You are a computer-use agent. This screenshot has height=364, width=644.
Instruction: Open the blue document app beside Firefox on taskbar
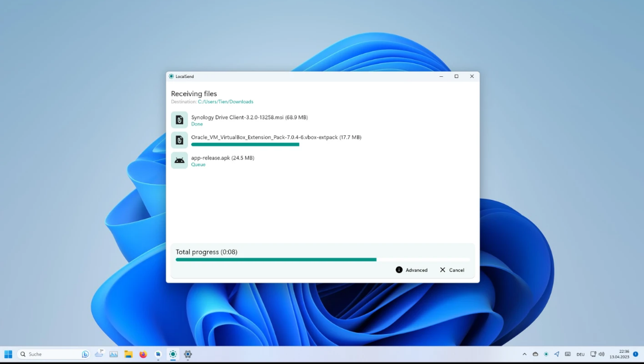click(158, 354)
